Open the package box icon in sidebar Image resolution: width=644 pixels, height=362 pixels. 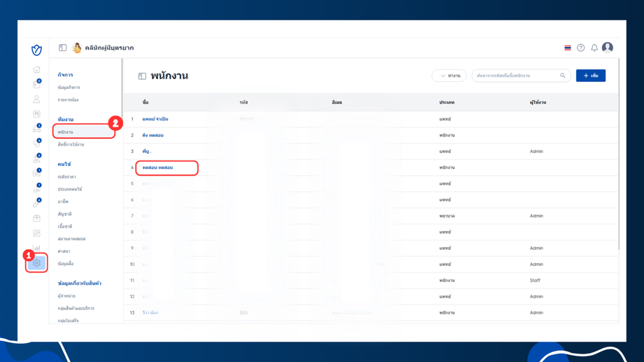[x=36, y=218]
